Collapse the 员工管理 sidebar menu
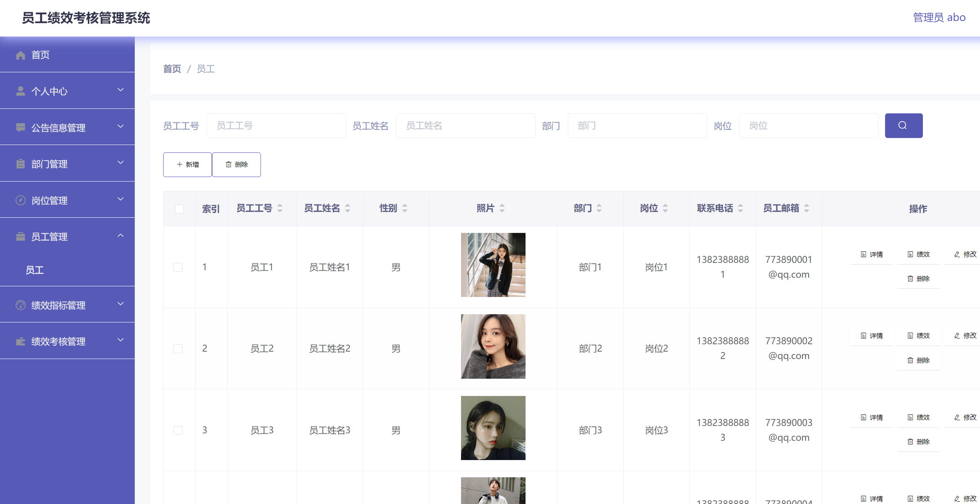Image resolution: width=980 pixels, height=504 pixels. pyautogui.click(x=67, y=236)
